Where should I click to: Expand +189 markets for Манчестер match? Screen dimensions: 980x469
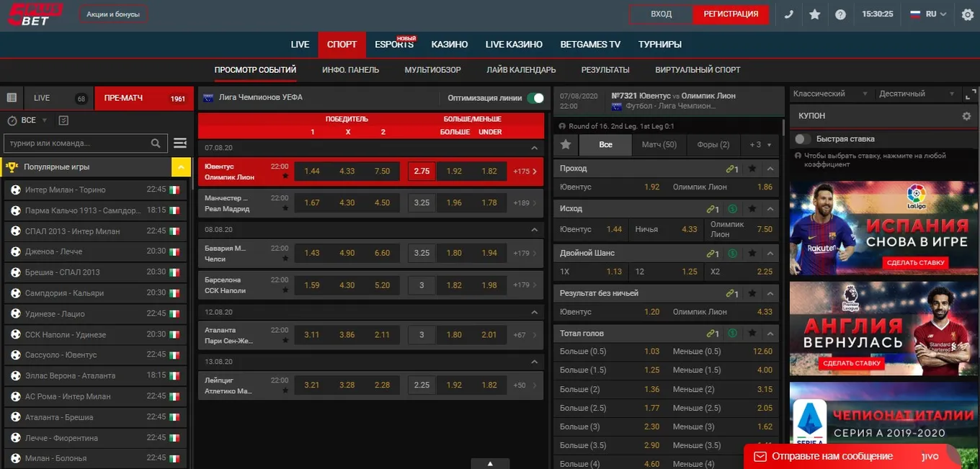pos(525,203)
